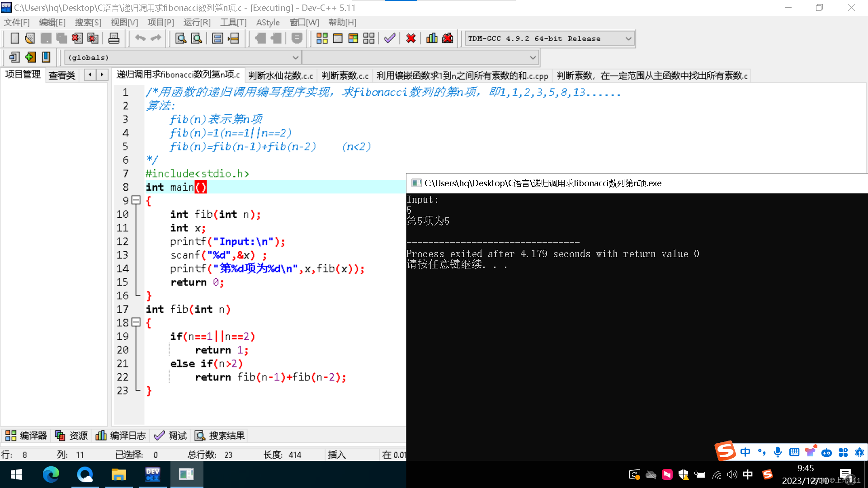Open the TDM-GCC compiler selection dropdown

point(628,39)
